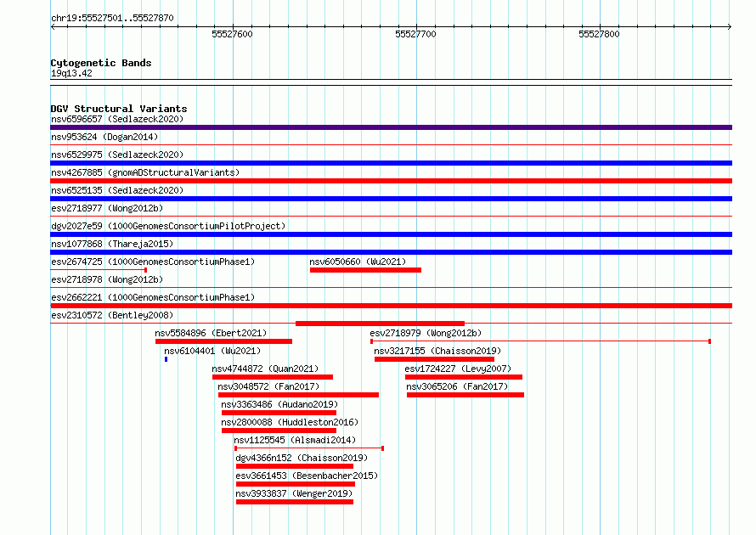Image resolution: width=756 pixels, height=535 pixels.
Task: Click the 55527700 ruler position label
Action: [x=415, y=34]
